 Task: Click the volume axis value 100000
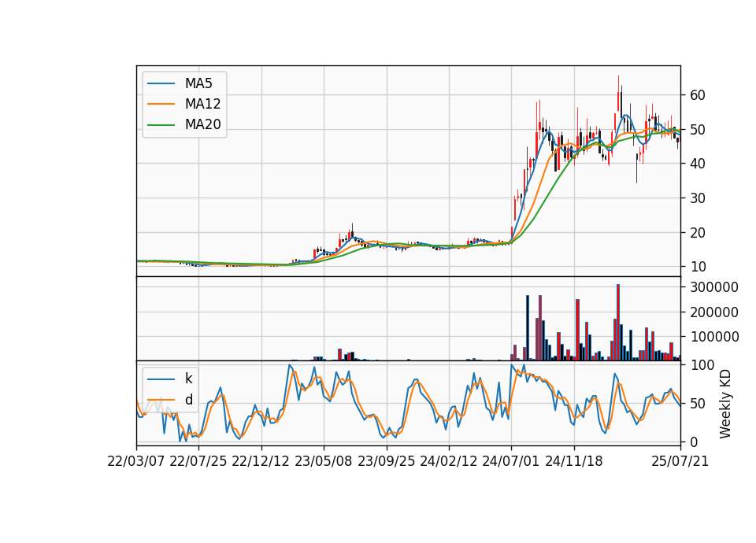click(714, 338)
